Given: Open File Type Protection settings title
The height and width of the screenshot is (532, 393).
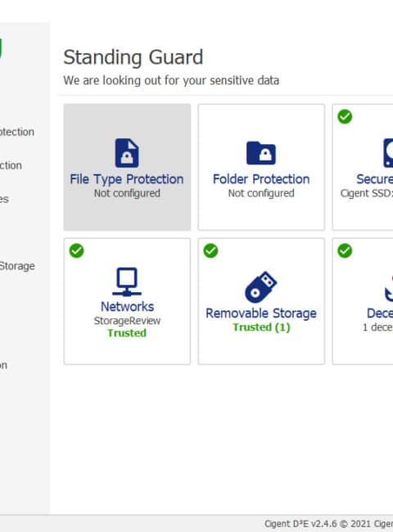Looking at the screenshot, I should (127, 179).
